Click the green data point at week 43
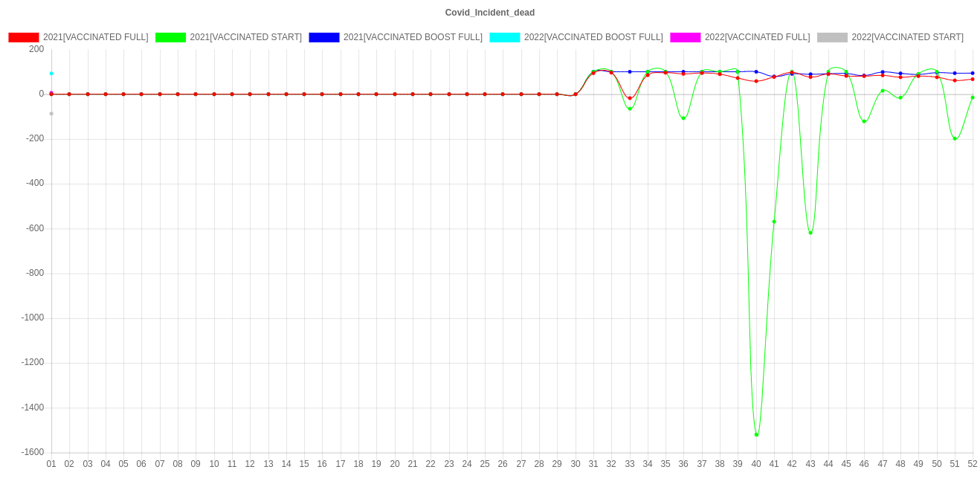Image resolution: width=980 pixels, height=490 pixels. click(x=810, y=233)
